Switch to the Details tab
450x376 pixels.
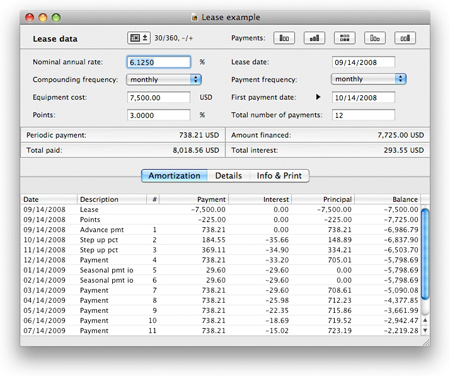click(228, 176)
